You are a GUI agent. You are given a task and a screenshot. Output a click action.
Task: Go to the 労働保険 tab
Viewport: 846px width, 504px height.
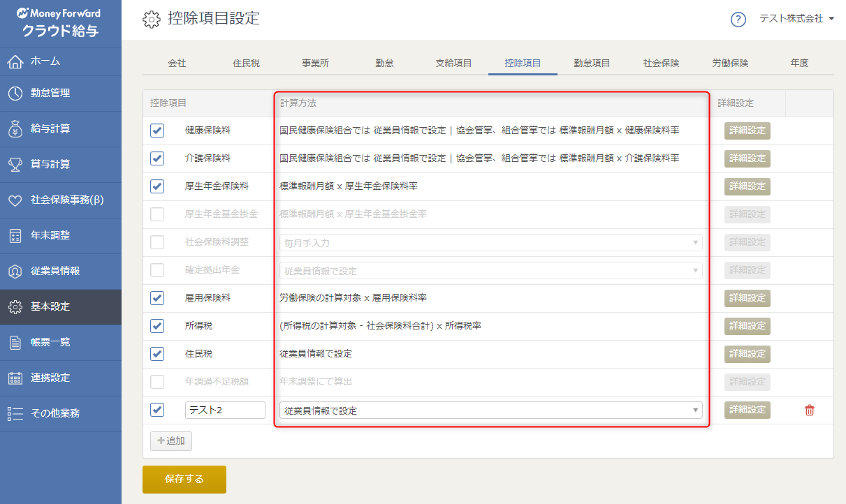pos(730,63)
